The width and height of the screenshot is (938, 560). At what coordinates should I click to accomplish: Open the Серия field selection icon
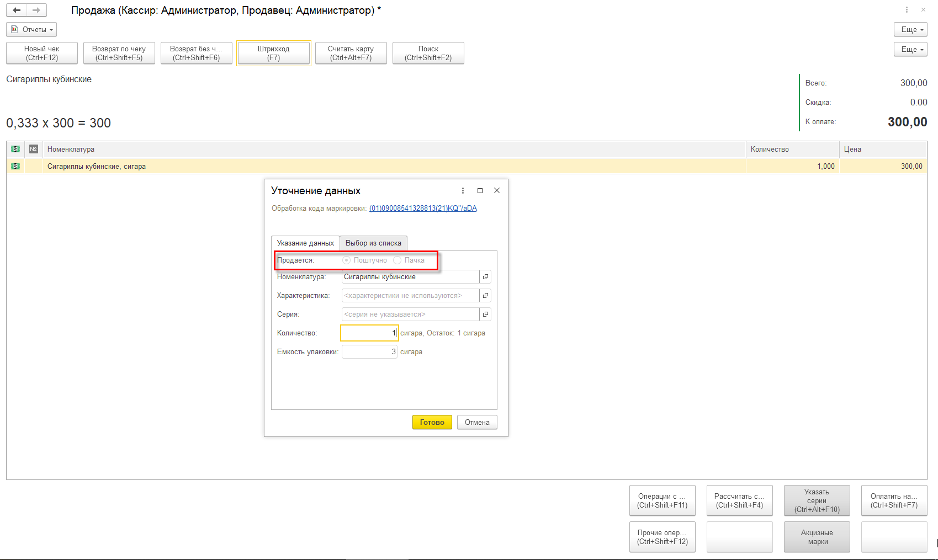click(485, 314)
